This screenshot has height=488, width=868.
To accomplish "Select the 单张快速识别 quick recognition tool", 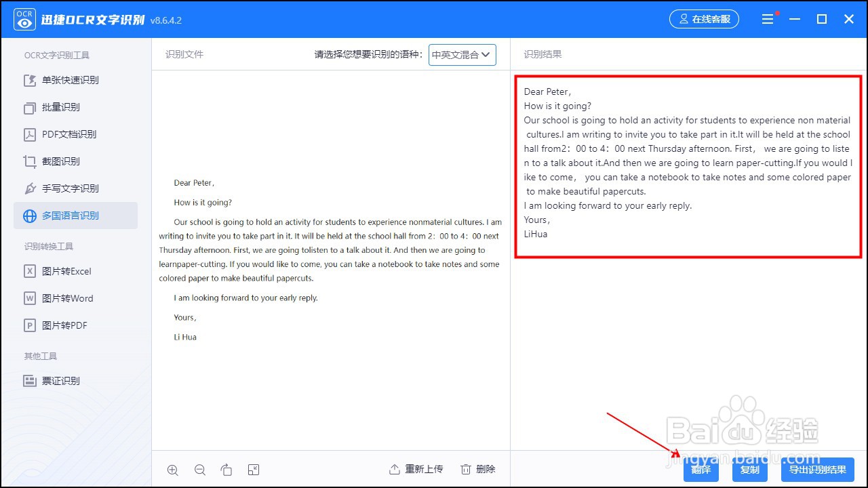I will (x=71, y=80).
